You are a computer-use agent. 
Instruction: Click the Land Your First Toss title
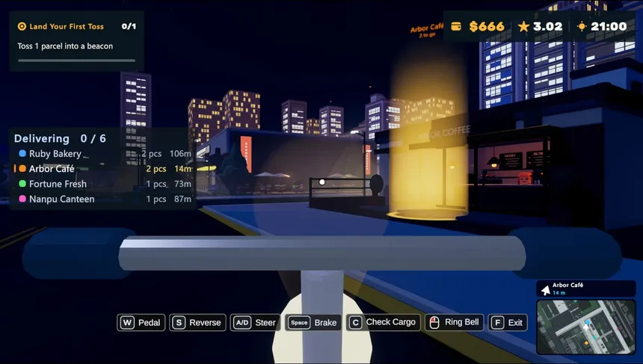coord(67,27)
